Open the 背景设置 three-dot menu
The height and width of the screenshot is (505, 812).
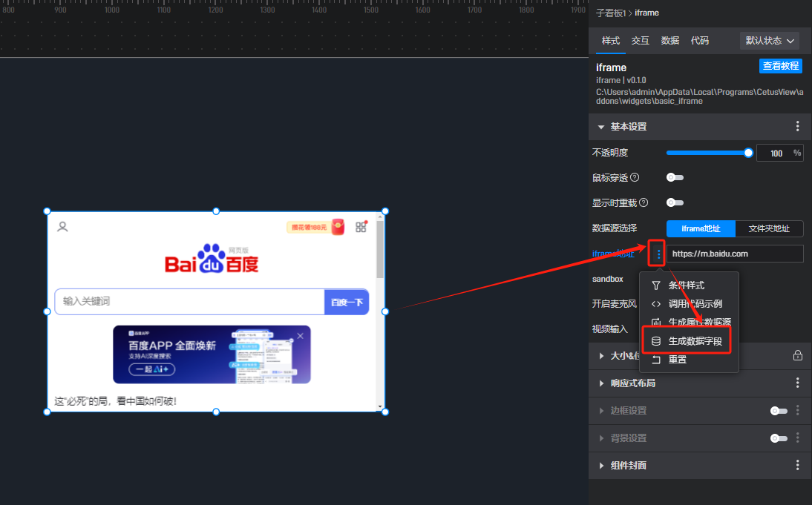797,438
